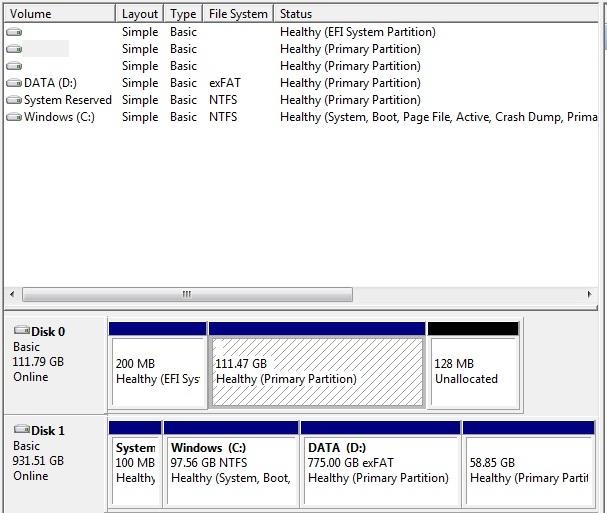Select the 200 MB EFI partition block

click(157, 372)
